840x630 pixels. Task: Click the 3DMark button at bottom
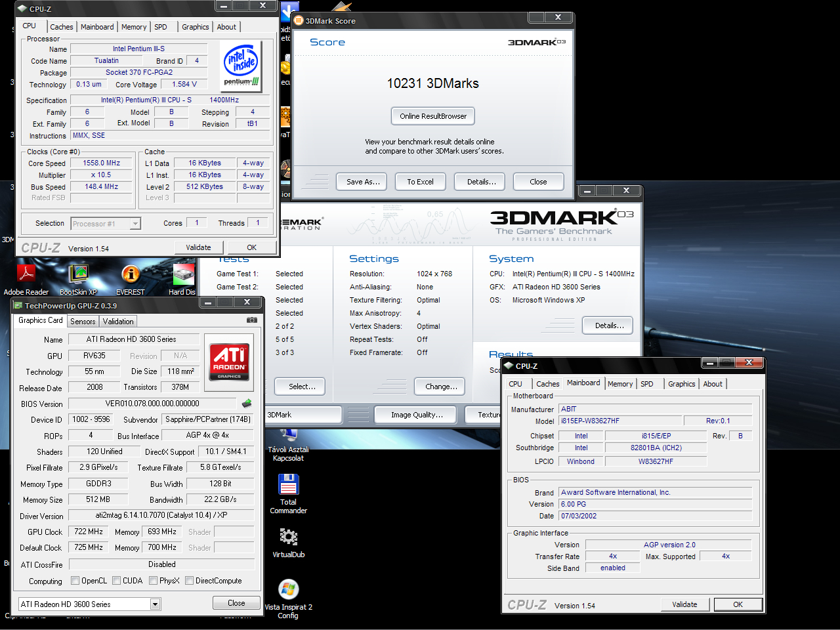[303, 415]
